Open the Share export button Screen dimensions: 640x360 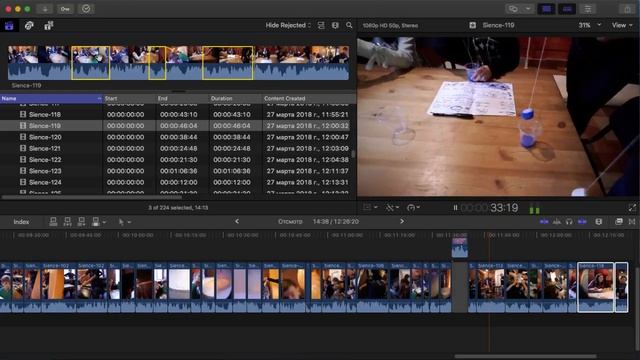click(628, 9)
